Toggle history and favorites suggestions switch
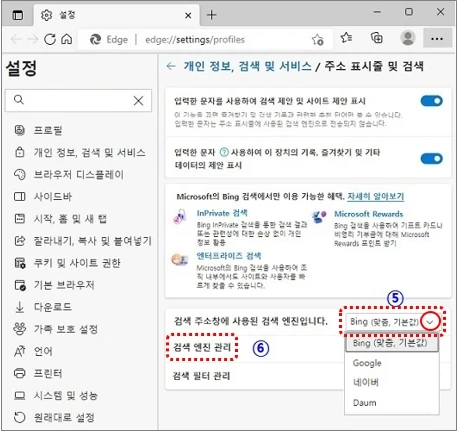Screen dimensions: 457x431 (x=431, y=158)
